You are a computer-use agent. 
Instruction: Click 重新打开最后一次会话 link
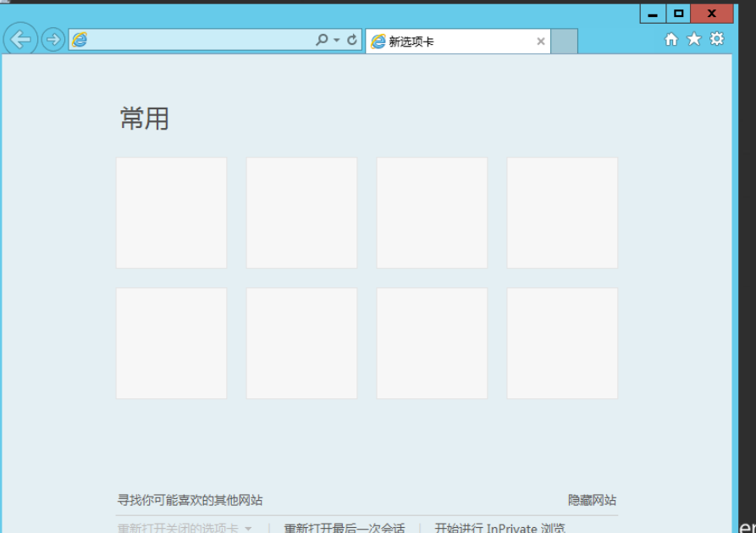tap(345, 528)
